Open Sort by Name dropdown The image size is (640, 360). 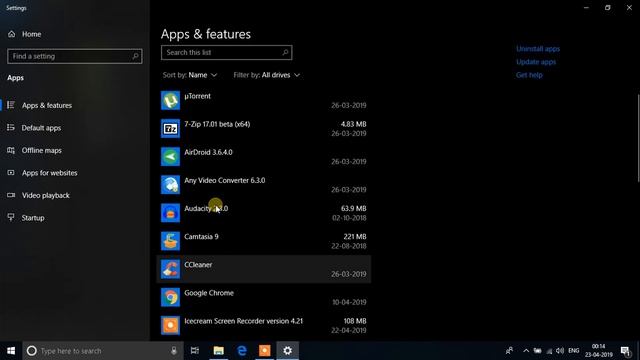point(190,75)
